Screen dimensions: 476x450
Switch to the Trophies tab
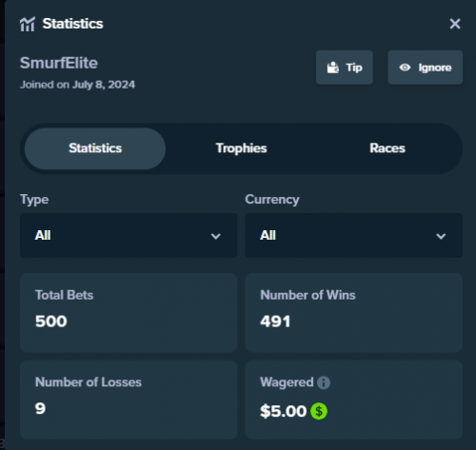(x=241, y=148)
